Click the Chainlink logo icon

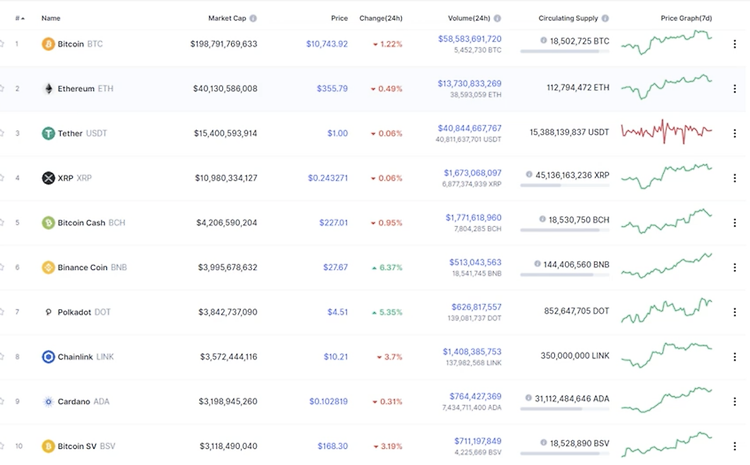coord(48,357)
